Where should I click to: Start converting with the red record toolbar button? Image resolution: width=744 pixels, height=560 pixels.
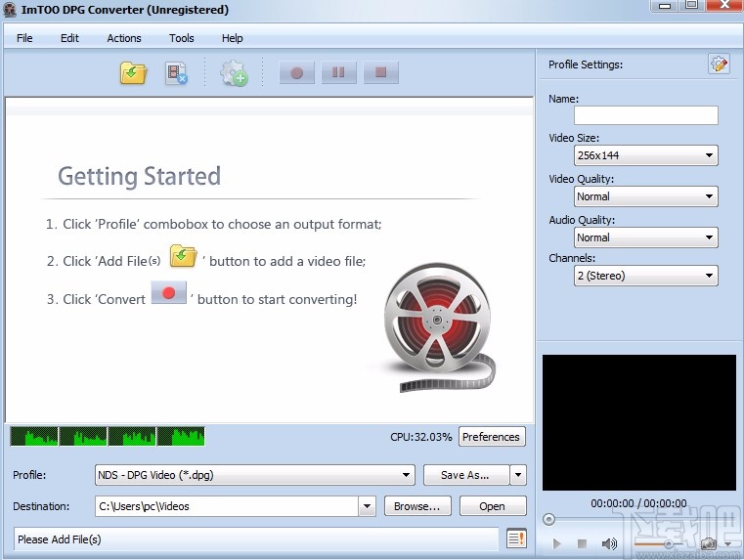(x=297, y=72)
